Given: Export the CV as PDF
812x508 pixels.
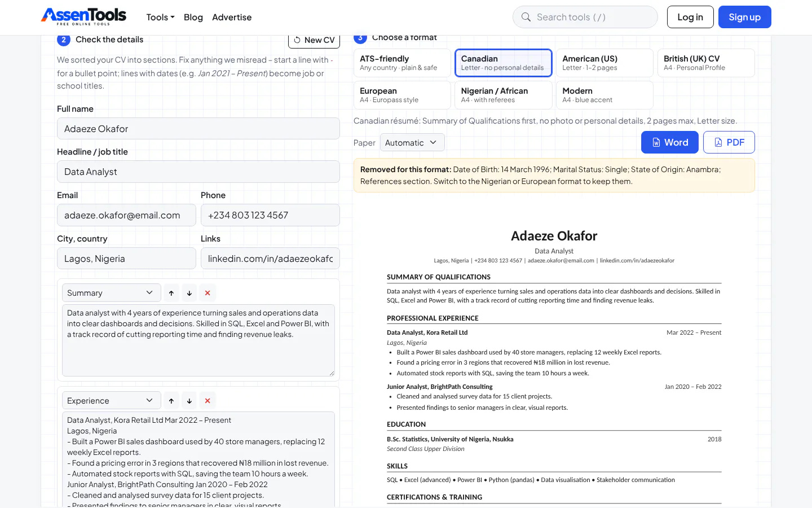Looking at the screenshot, I should [x=729, y=142].
